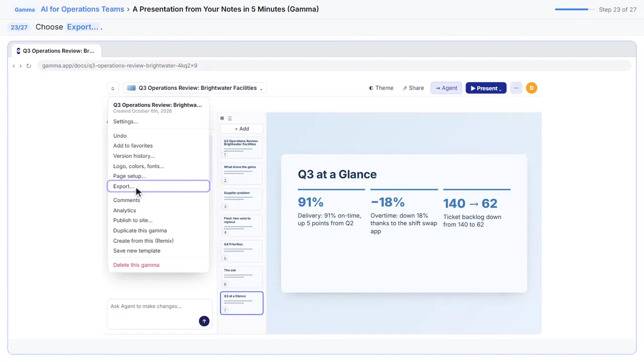Select Undo in the menu
644x362 pixels.
pyautogui.click(x=158, y=136)
